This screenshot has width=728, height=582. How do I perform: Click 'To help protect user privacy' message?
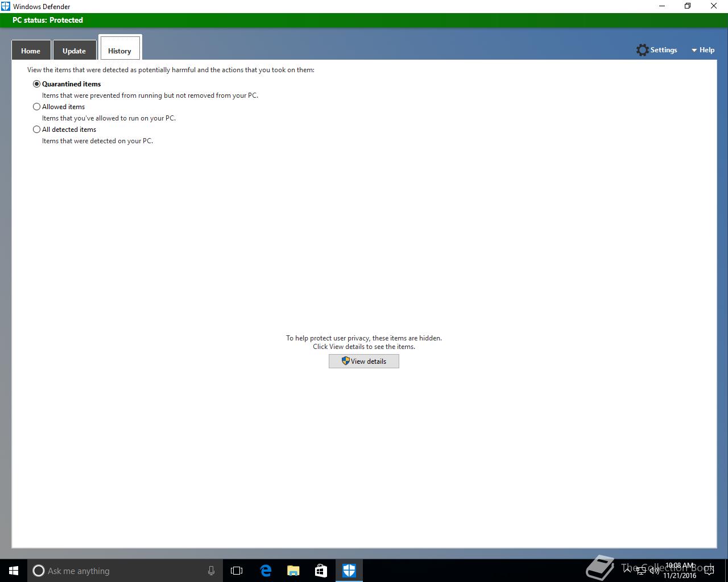click(364, 338)
